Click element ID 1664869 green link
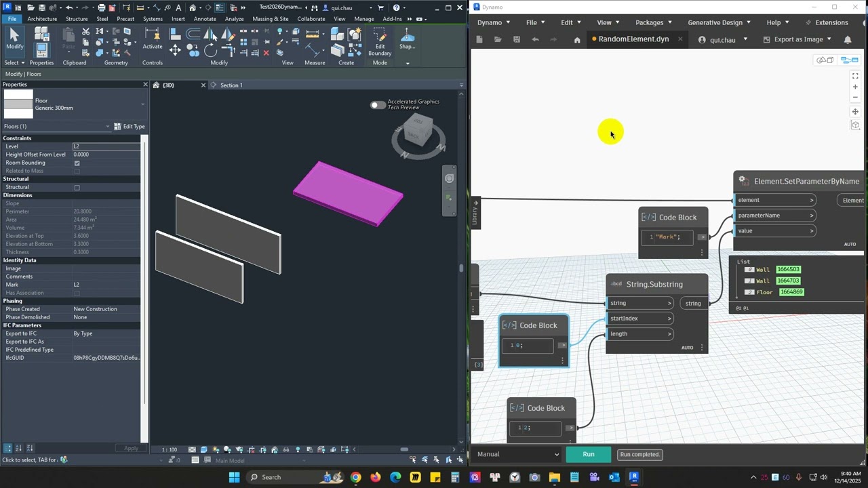 click(x=791, y=292)
